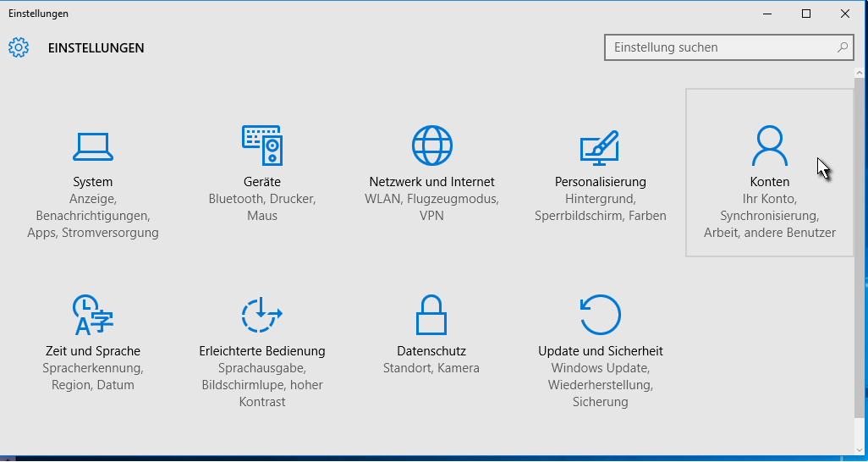Click the magnifier icon in the search box
868x462 pixels.
(x=843, y=47)
